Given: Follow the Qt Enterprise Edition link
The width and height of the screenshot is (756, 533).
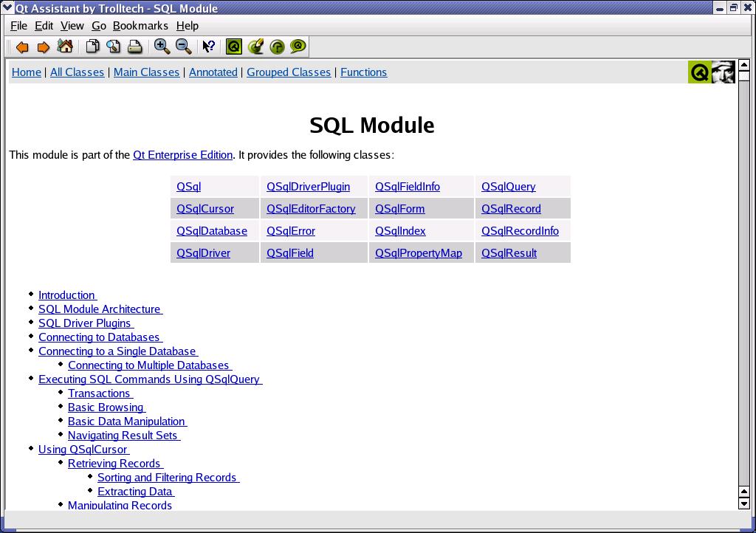Looking at the screenshot, I should [183, 155].
